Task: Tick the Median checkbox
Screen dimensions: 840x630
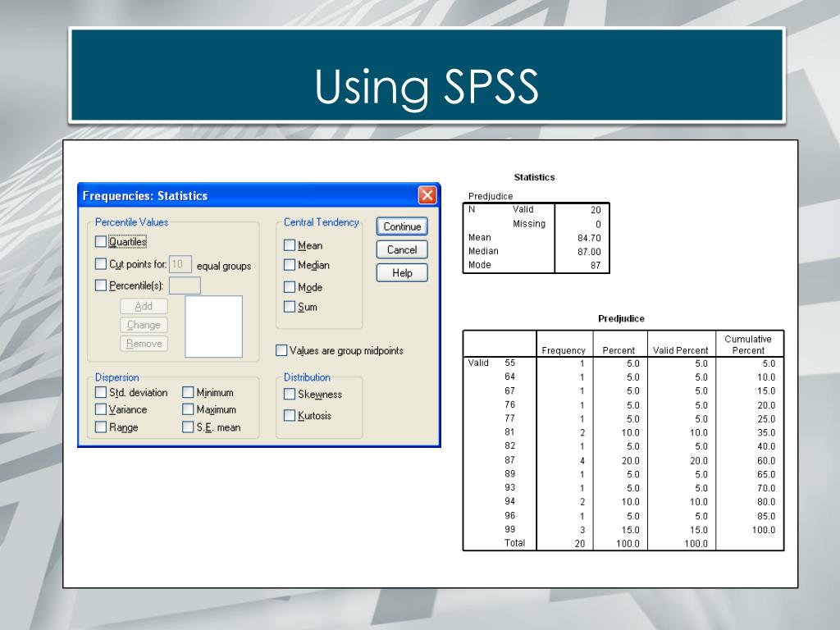Action: (290, 265)
